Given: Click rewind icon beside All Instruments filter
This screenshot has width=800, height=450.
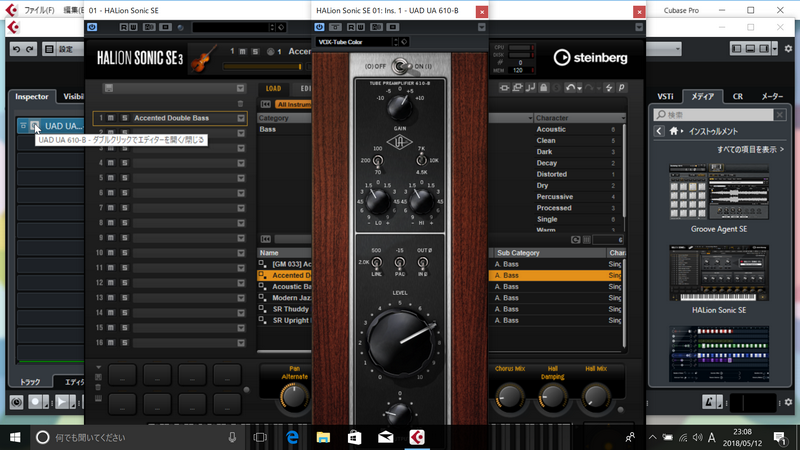Looking at the screenshot, I should [266, 104].
